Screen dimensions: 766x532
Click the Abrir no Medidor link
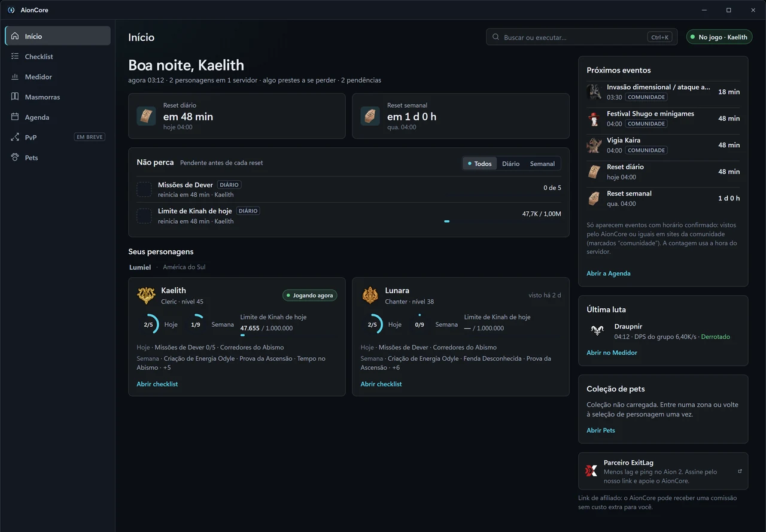tap(612, 352)
